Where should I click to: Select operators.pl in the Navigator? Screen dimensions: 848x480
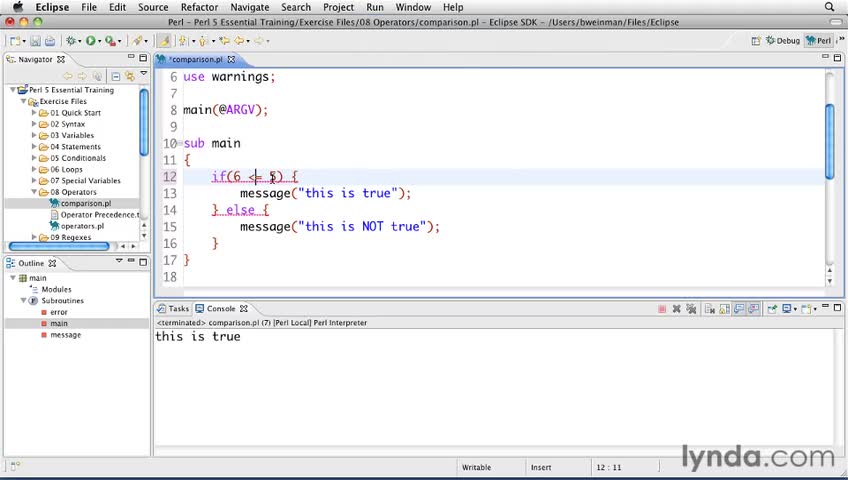point(77,226)
